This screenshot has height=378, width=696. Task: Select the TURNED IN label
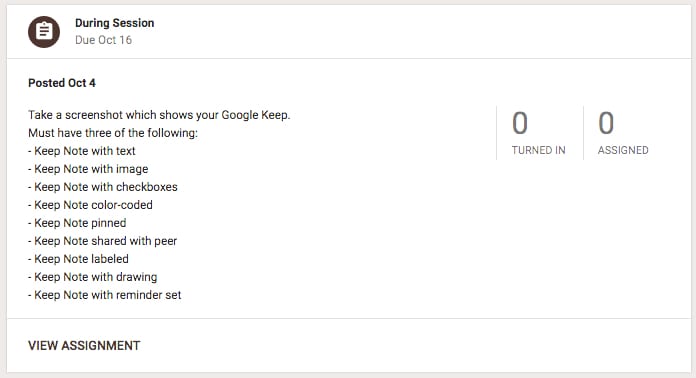[538, 150]
